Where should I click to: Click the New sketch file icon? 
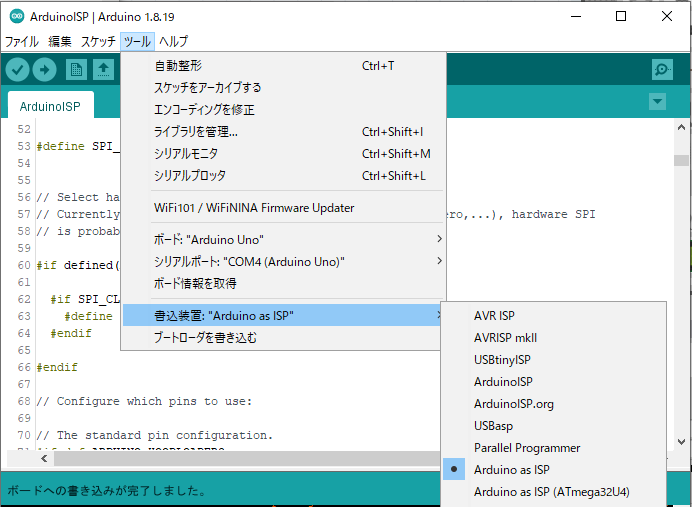pyautogui.click(x=76, y=69)
